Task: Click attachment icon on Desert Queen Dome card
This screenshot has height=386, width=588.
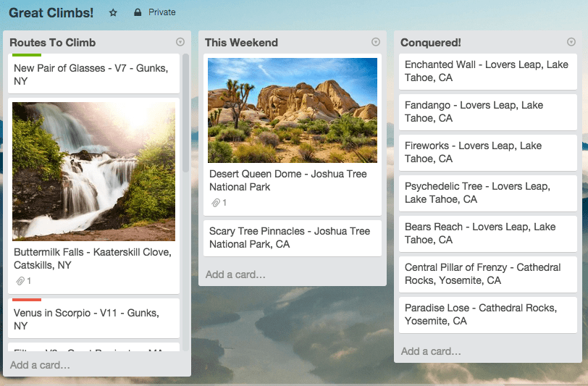Action: 216,203
